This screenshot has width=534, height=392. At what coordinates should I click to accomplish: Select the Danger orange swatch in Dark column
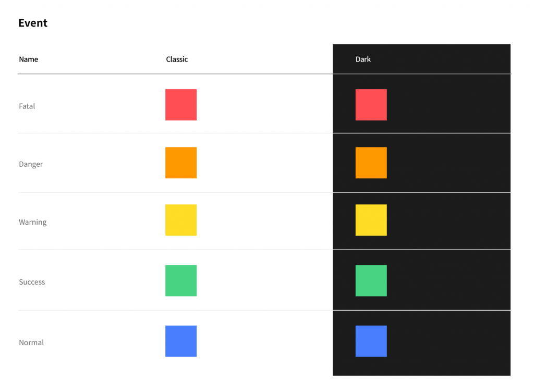point(371,163)
